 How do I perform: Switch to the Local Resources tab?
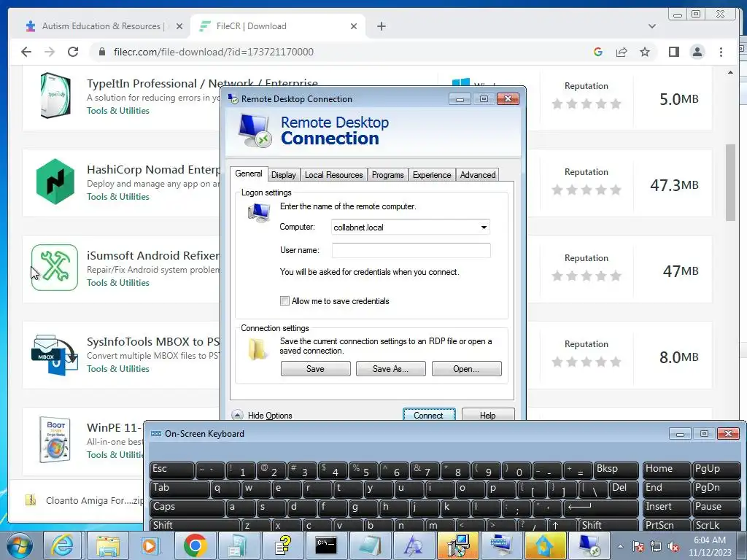(x=333, y=175)
